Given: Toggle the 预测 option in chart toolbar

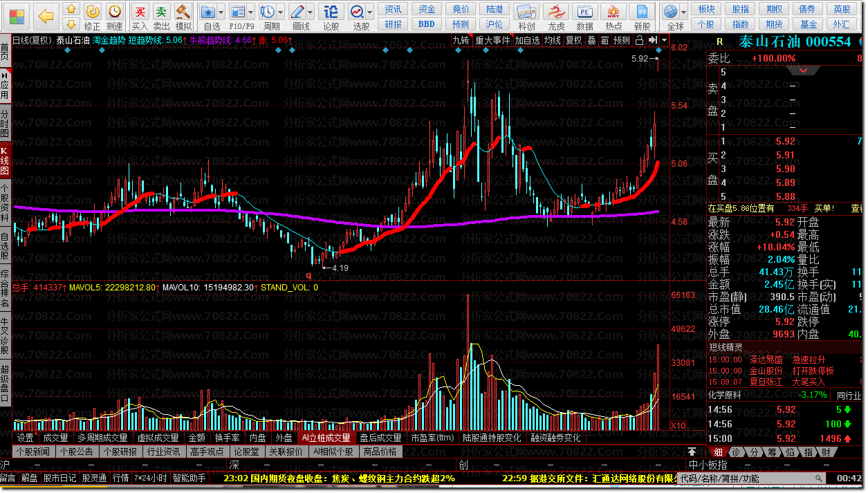Looking at the screenshot, I should (x=622, y=40).
